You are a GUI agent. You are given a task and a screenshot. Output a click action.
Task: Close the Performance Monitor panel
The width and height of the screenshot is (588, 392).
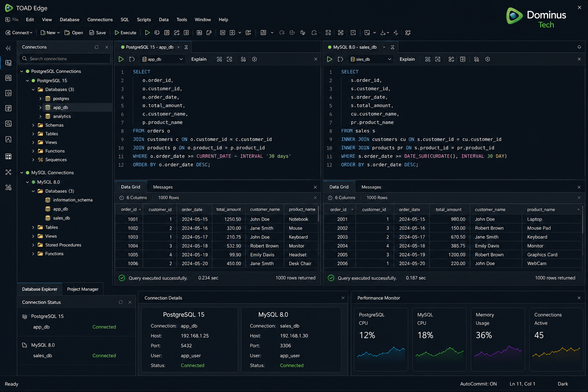click(x=579, y=298)
